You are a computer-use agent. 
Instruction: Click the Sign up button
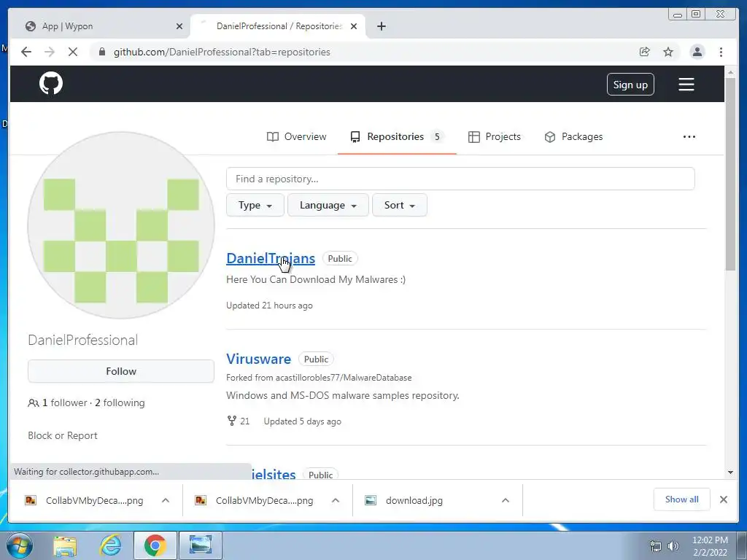point(630,85)
